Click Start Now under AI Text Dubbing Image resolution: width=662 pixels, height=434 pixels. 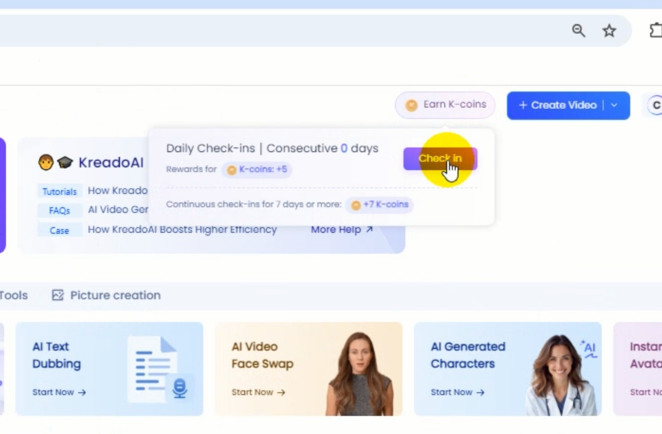pyautogui.click(x=59, y=392)
